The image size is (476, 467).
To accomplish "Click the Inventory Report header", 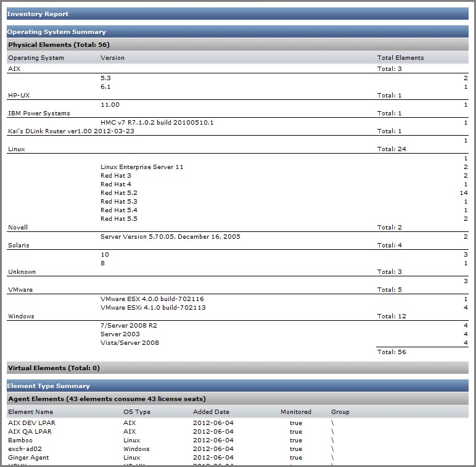I will pos(238,14).
